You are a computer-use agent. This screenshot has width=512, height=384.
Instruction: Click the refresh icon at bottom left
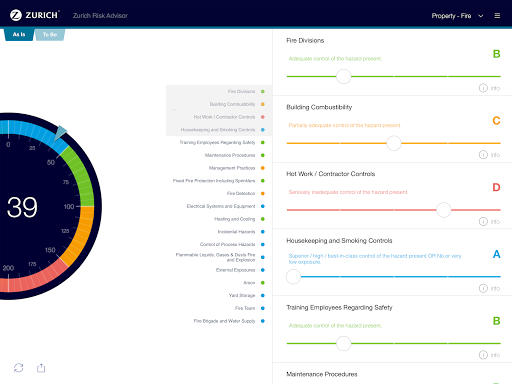[19, 368]
